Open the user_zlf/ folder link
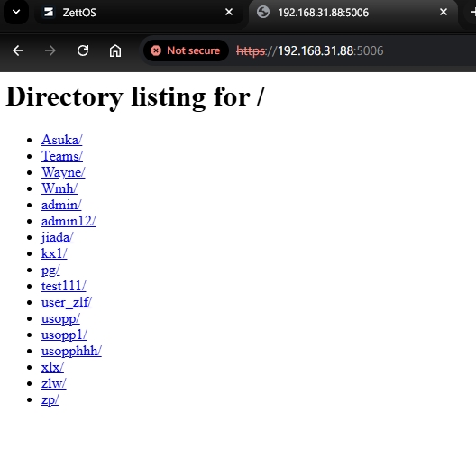The height and width of the screenshot is (459, 476). point(67,302)
